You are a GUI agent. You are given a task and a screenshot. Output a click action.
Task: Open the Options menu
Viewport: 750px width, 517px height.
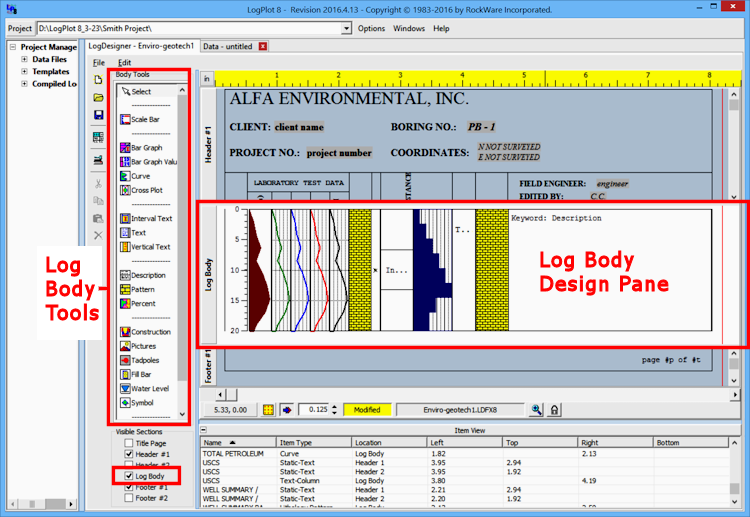pos(371,29)
